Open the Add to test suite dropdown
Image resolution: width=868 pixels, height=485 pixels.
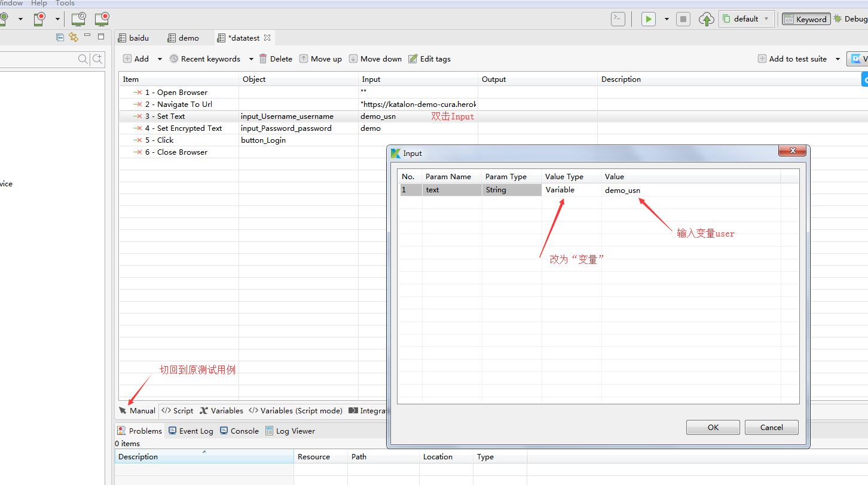(838, 59)
